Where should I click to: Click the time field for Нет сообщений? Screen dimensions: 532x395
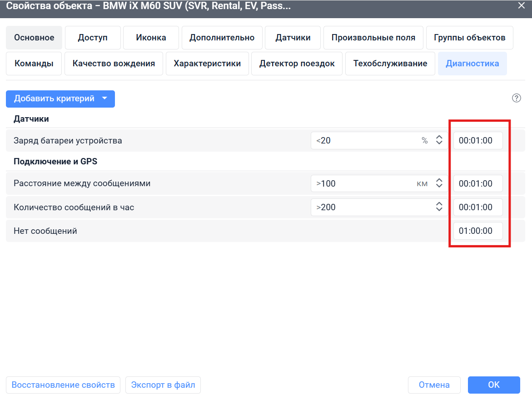(478, 231)
